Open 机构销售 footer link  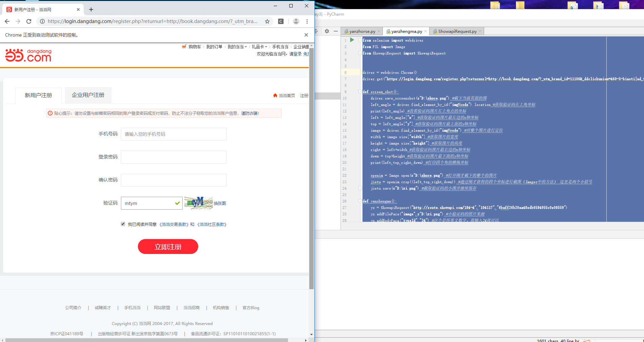pos(221,308)
